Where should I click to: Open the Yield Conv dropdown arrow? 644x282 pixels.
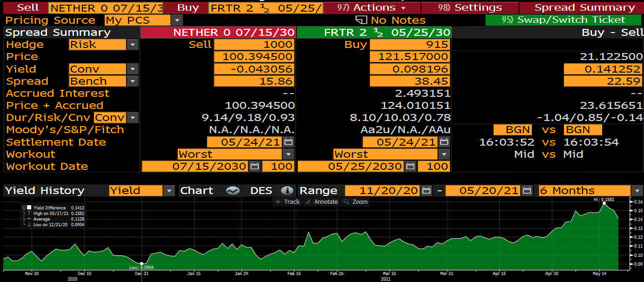(x=133, y=69)
